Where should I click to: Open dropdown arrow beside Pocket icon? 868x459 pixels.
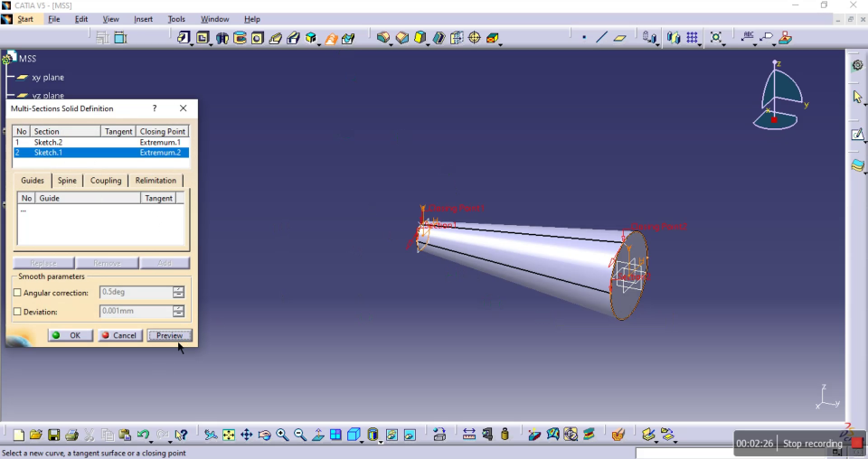211,44
